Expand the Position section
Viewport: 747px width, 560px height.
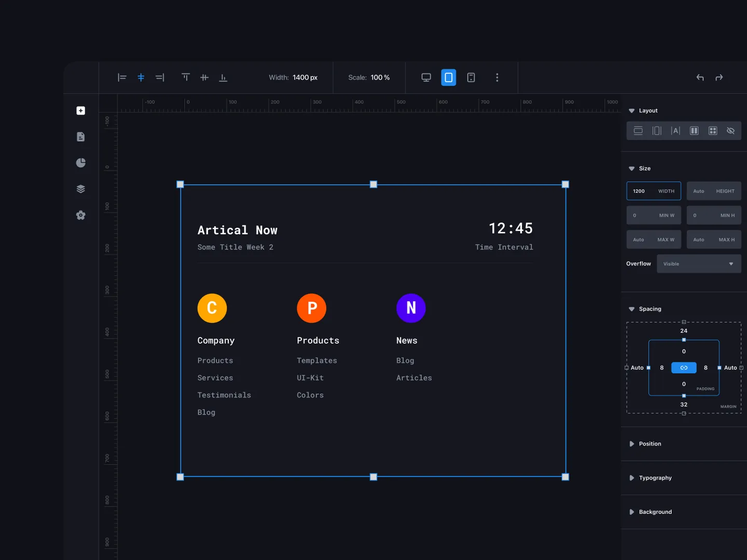(649, 444)
